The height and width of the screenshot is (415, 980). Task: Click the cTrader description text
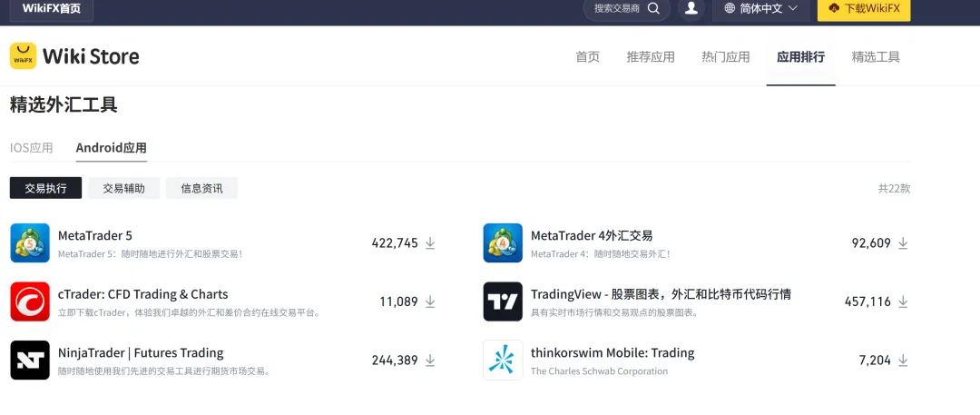(x=189, y=313)
